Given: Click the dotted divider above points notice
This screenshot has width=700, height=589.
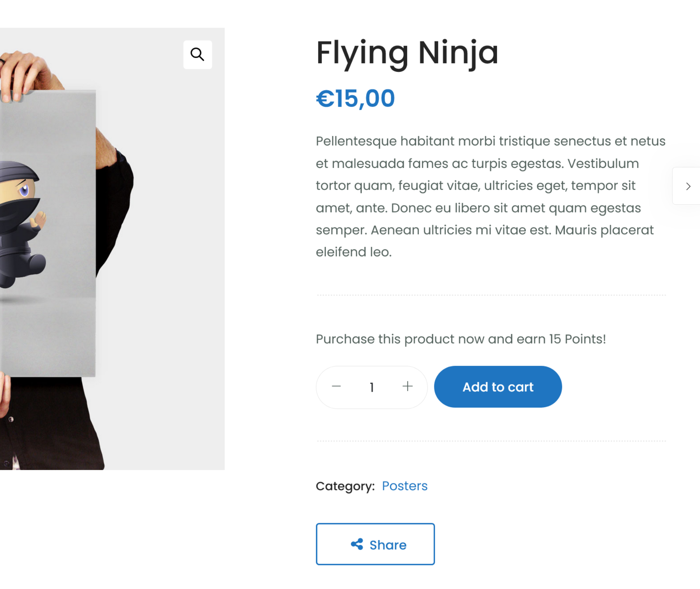Looking at the screenshot, I should click(x=491, y=295).
